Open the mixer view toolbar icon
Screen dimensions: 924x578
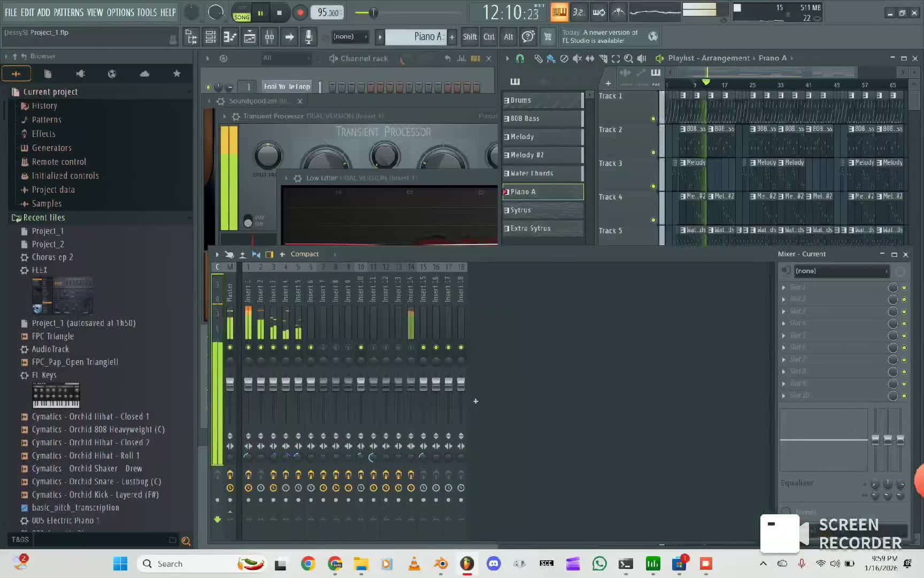pos(269,37)
